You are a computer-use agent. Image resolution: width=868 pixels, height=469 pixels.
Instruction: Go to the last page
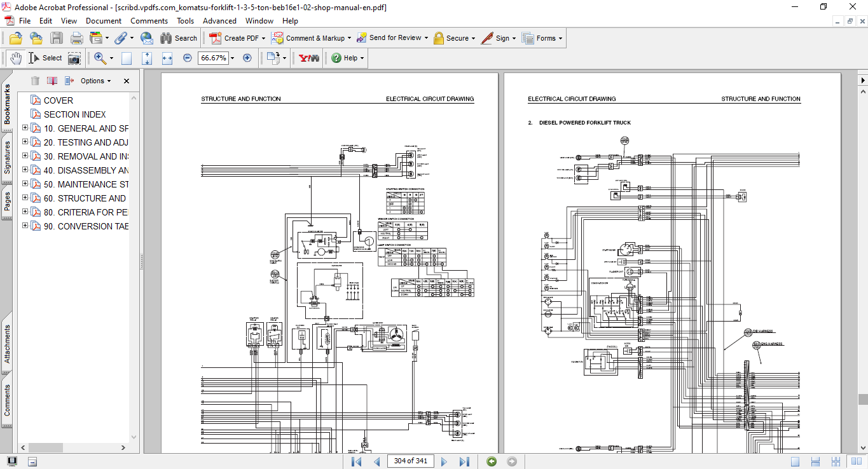tap(464, 461)
